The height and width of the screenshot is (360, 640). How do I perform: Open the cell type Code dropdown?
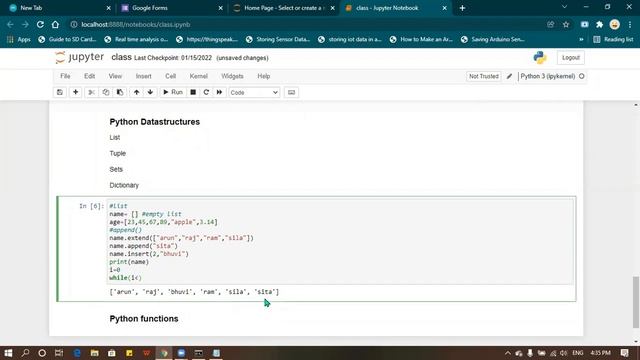pyautogui.click(x=254, y=93)
